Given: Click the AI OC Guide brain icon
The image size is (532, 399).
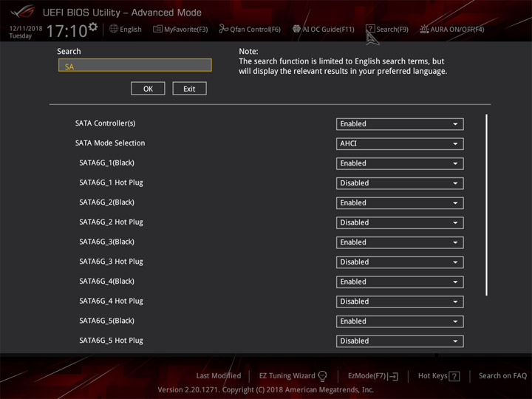Looking at the screenshot, I should point(296,29).
